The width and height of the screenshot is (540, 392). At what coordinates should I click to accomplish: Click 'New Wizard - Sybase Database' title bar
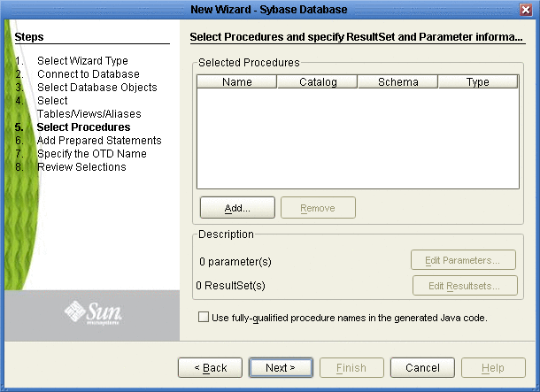[269, 10]
